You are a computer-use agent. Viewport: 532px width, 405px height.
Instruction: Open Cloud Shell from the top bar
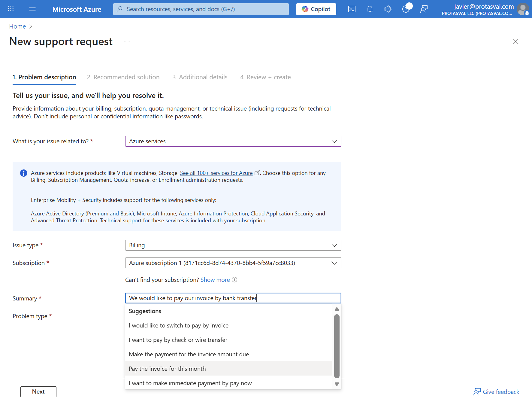(352, 9)
